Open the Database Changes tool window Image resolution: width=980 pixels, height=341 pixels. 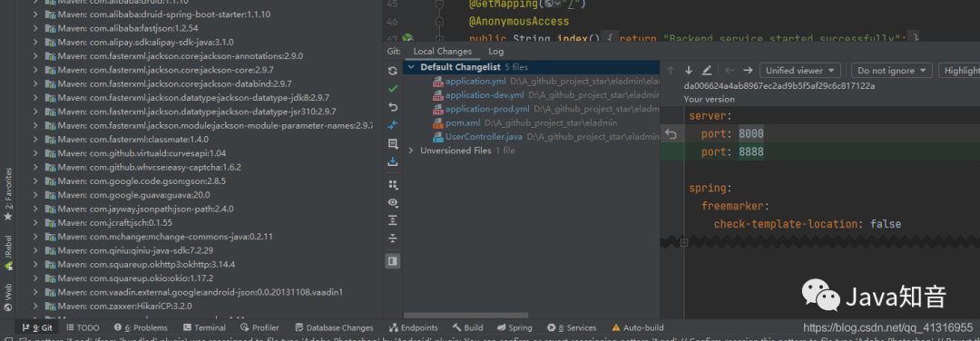coord(334,327)
